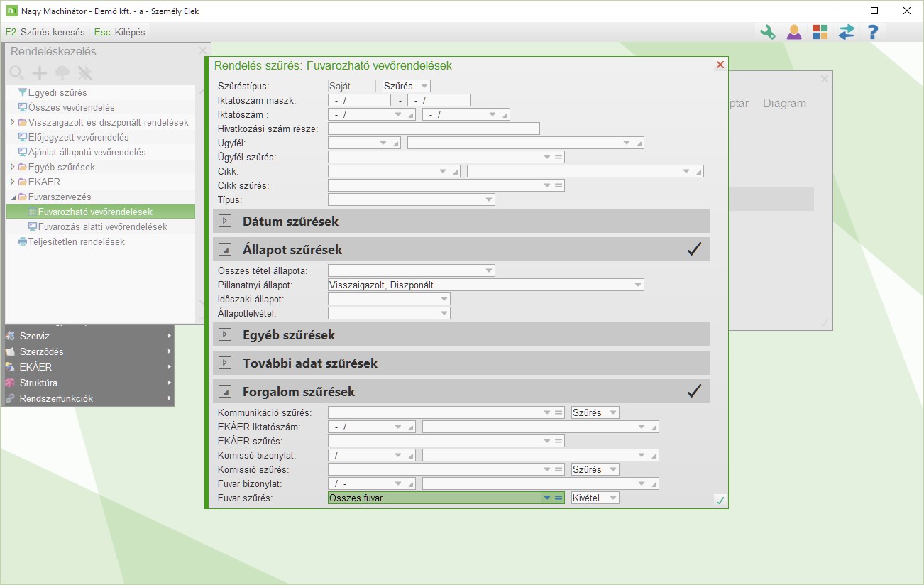The height and width of the screenshot is (585, 924).
Task: Open the Szerviz menu
Action: [x=89, y=336]
